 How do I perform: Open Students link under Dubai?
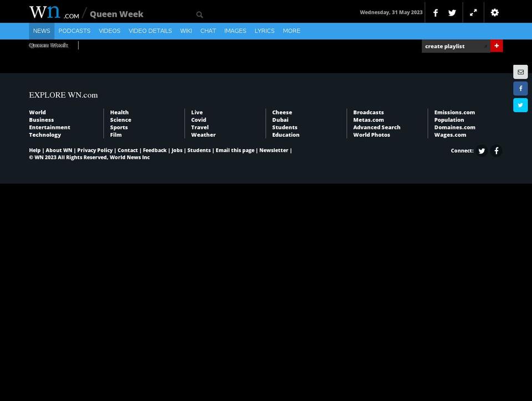pyautogui.click(x=285, y=127)
